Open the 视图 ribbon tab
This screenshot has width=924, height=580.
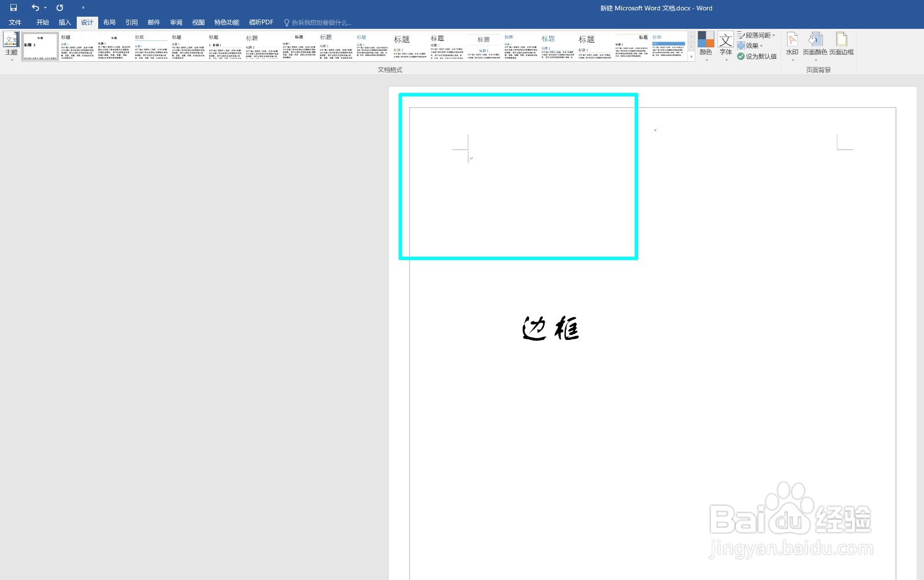(x=199, y=23)
